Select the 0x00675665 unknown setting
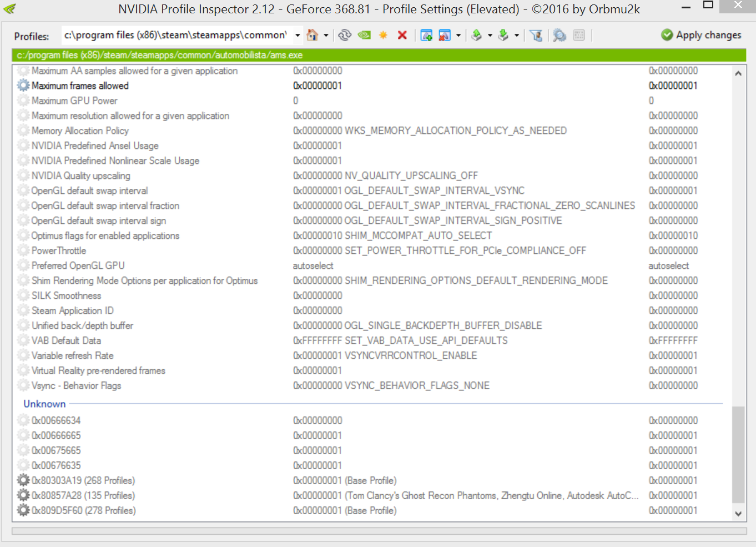The image size is (756, 547). pos(371,450)
